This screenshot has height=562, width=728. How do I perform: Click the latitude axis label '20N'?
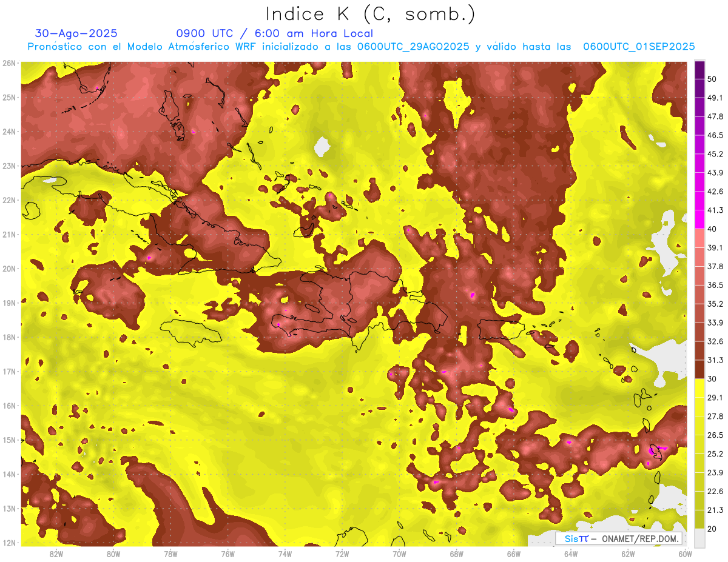click(x=9, y=269)
